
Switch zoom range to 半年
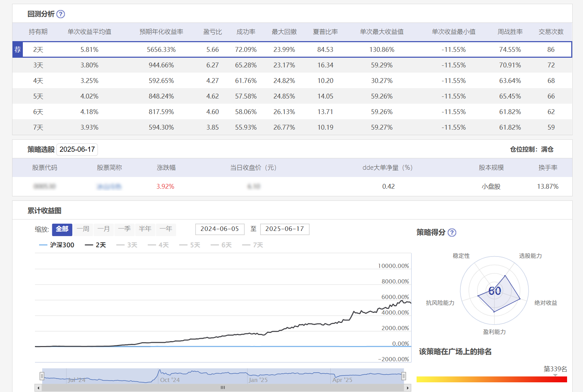pyautogui.click(x=145, y=229)
